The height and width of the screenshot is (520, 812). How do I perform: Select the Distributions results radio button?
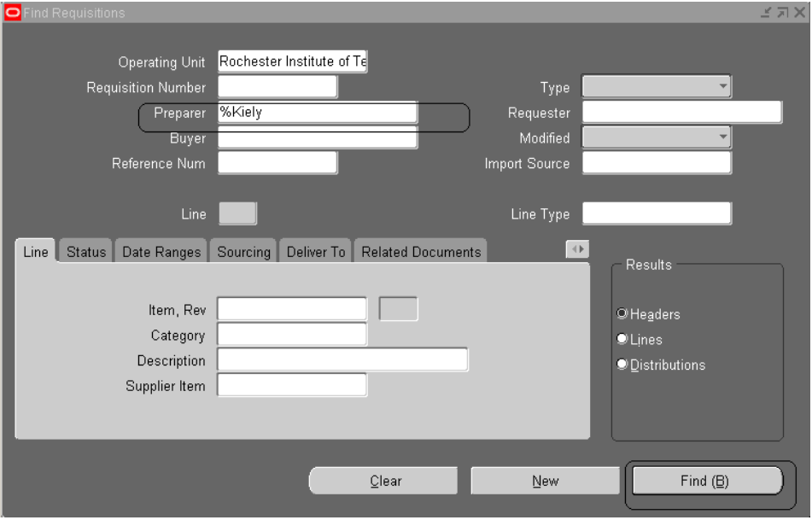pyautogui.click(x=623, y=365)
